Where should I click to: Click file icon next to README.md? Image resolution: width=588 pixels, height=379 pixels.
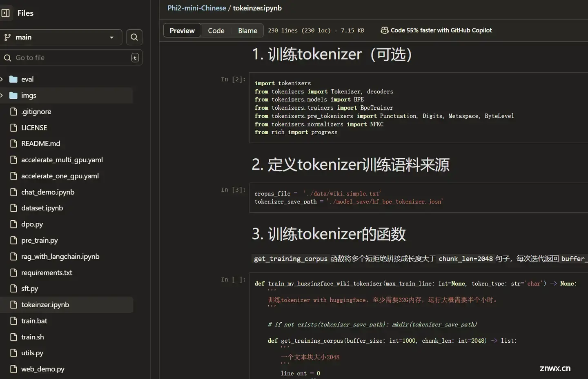coord(13,144)
